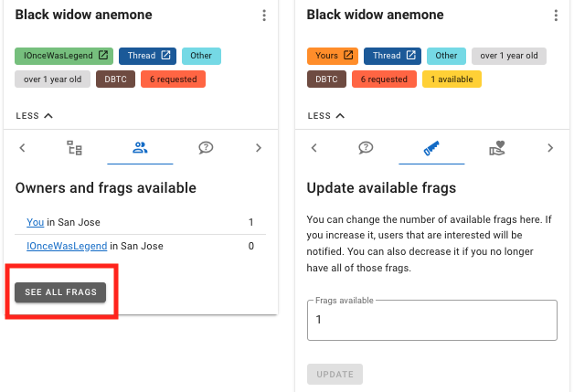The image size is (574, 392).
Task: Click the Frags available input field
Action: coord(431,320)
